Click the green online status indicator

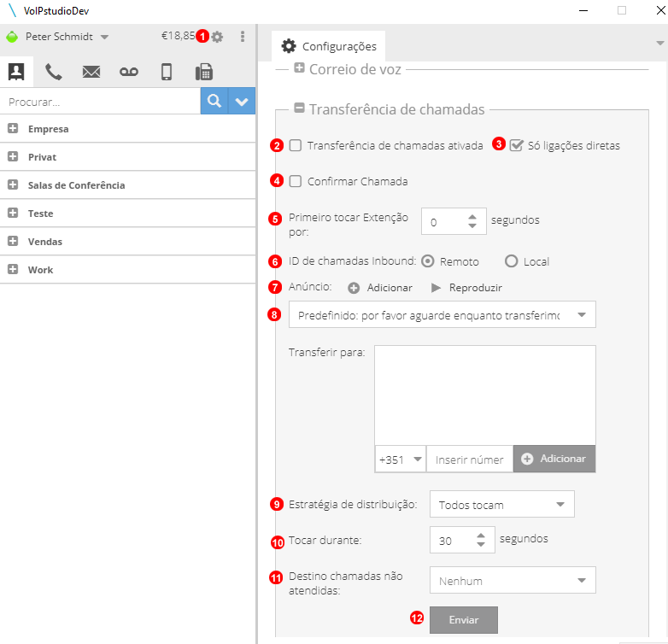coord(12,37)
